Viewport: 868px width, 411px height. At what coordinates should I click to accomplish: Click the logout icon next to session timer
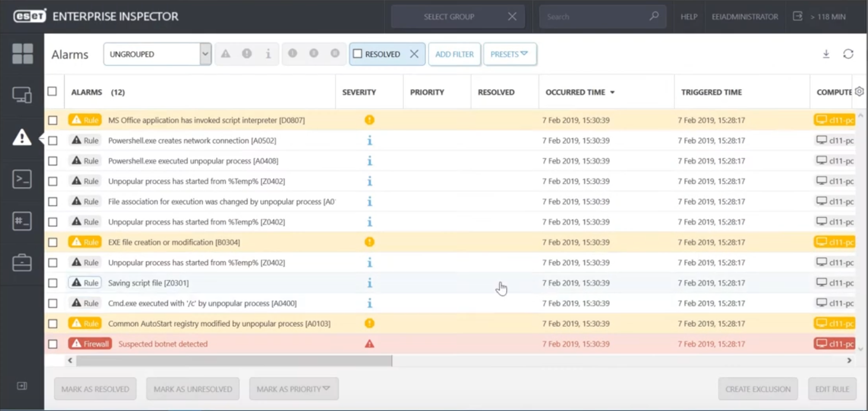[798, 16]
